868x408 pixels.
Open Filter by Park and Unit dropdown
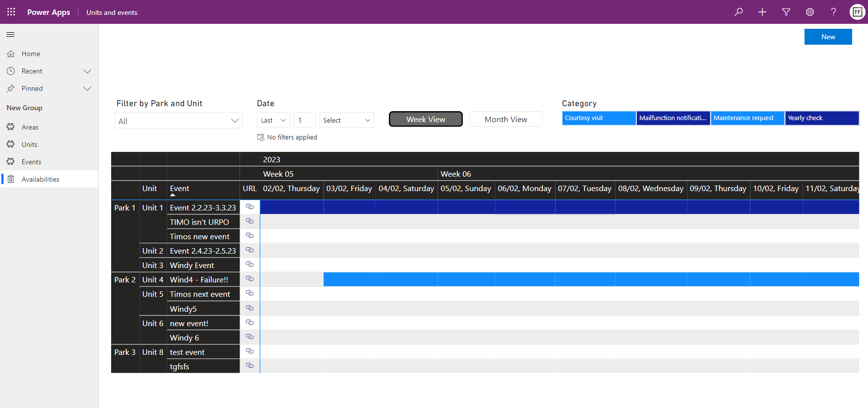pos(179,121)
